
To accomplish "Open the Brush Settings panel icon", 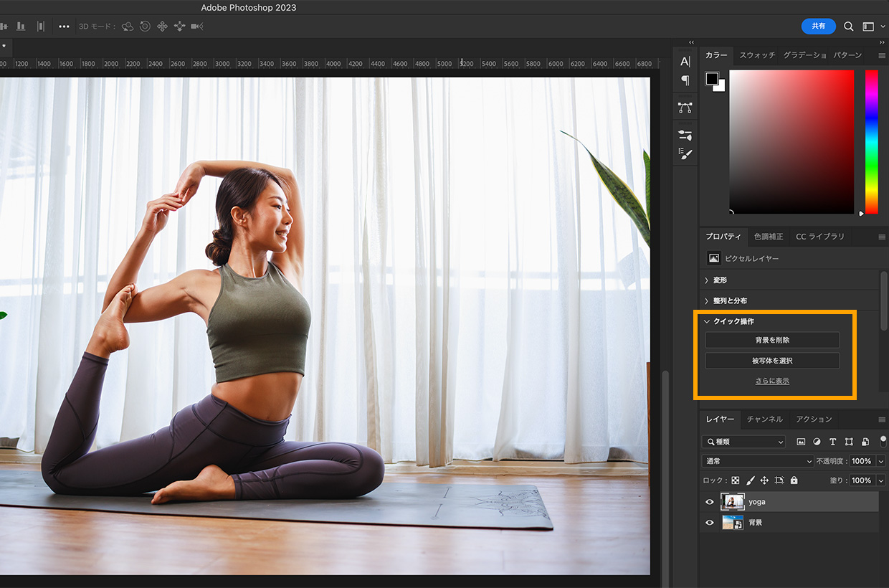I will click(x=685, y=135).
